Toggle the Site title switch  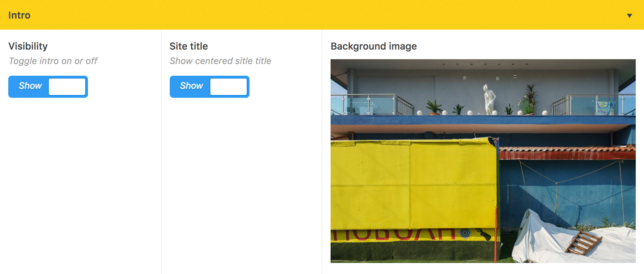click(209, 86)
